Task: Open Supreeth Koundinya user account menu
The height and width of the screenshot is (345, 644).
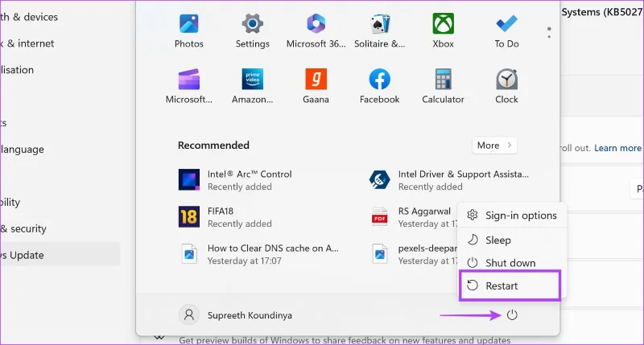Action: [236, 315]
